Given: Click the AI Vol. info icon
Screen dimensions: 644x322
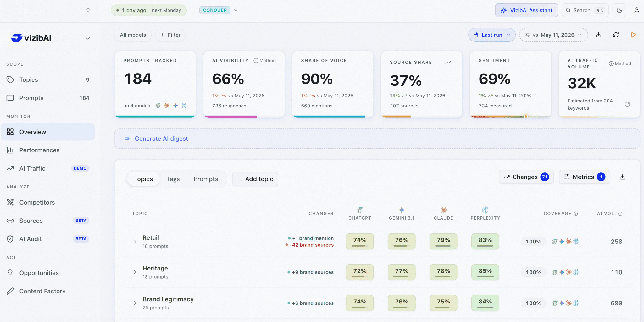Looking at the screenshot, I should click(620, 214).
